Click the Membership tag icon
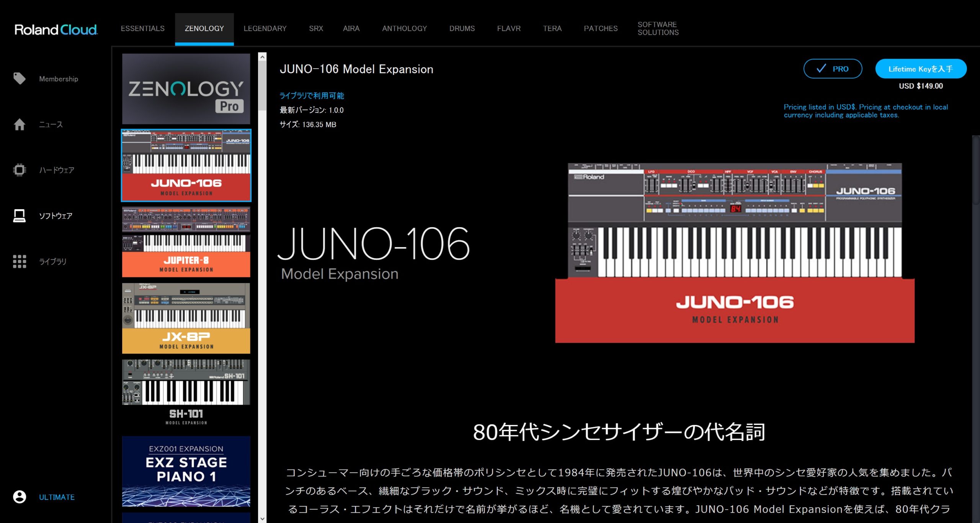Image resolution: width=980 pixels, height=523 pixels. click(x=20, y=79)
